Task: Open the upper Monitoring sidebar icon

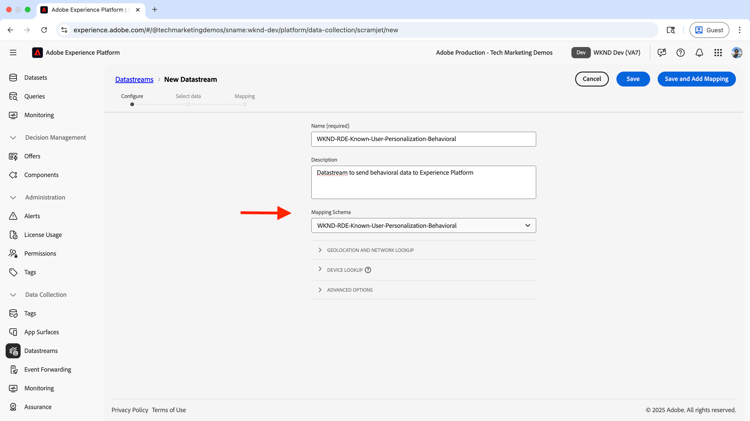Action: 13,115
